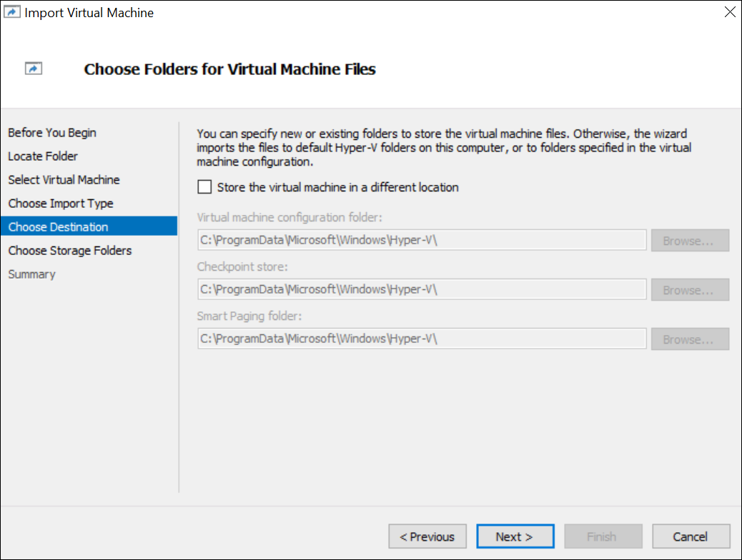Enable Store the virtual machine in different location
This screenshot has width=742, height=560.
pos(205,187)
